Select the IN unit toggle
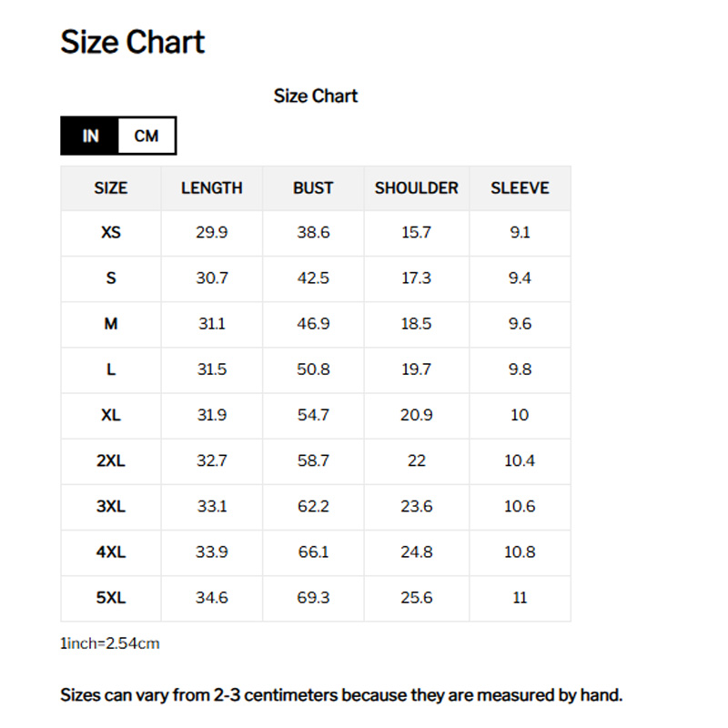Viewport: 728px width, 728px height. pyautogui.click(x=90, y=136)
